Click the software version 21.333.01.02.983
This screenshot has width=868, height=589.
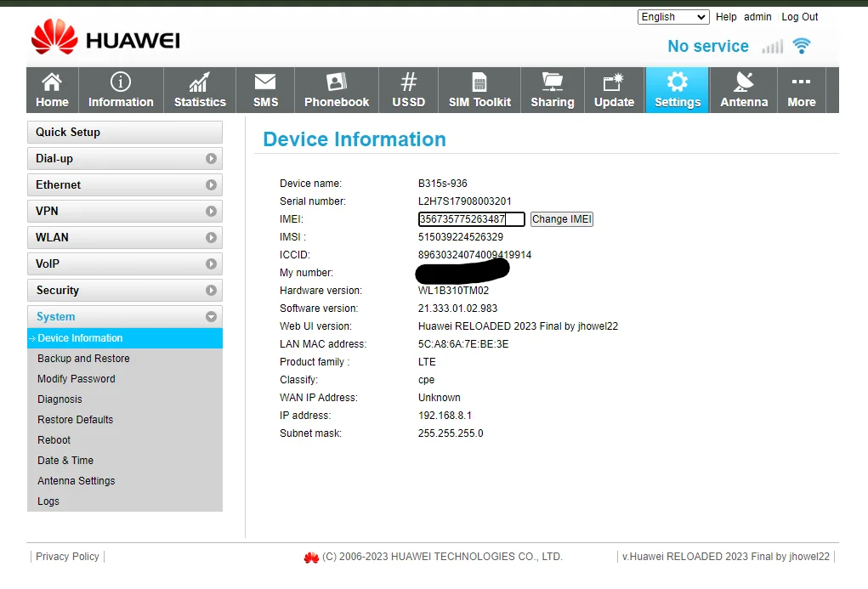(x=457, y=309)
